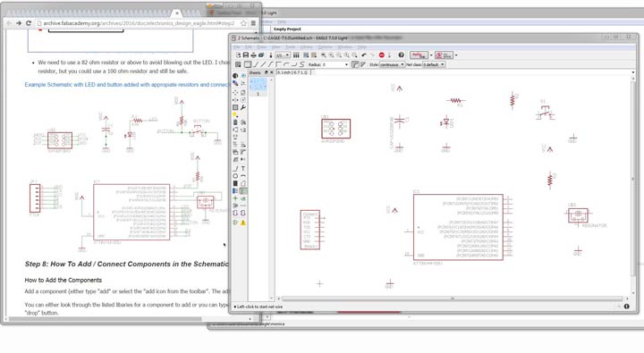The height and width of the screenshot is (353, 644).
Task: Choose the third wire bend style
Action: pyautogui.click(x=263, y=64)
